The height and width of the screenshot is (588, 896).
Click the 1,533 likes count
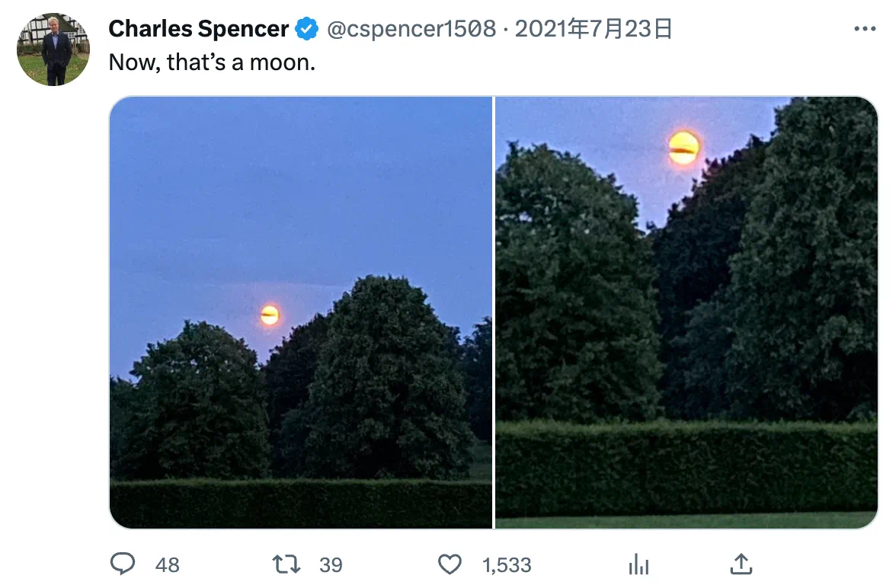pyautogui.click(x=507, y=565)
